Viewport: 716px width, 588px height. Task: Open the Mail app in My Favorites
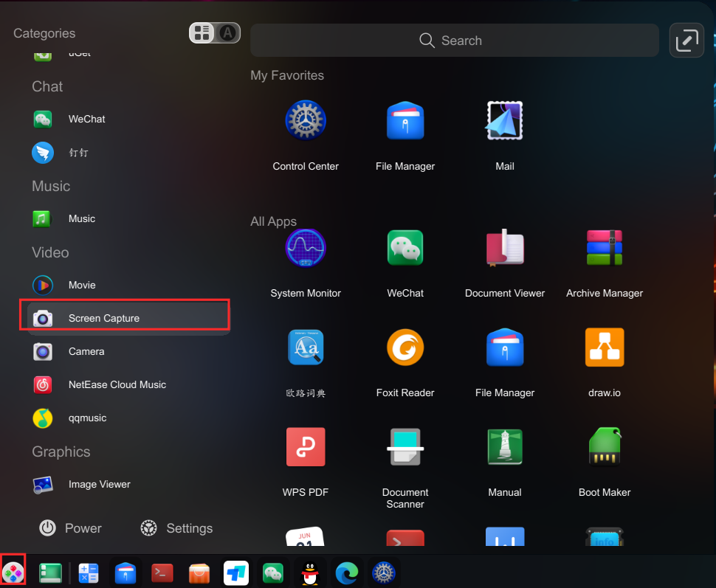505,120
